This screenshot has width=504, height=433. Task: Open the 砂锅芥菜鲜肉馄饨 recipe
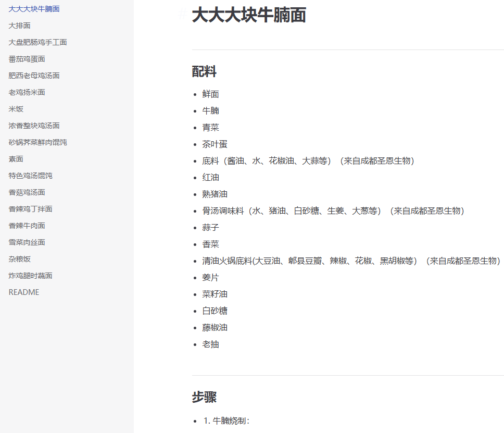point(37,142)
